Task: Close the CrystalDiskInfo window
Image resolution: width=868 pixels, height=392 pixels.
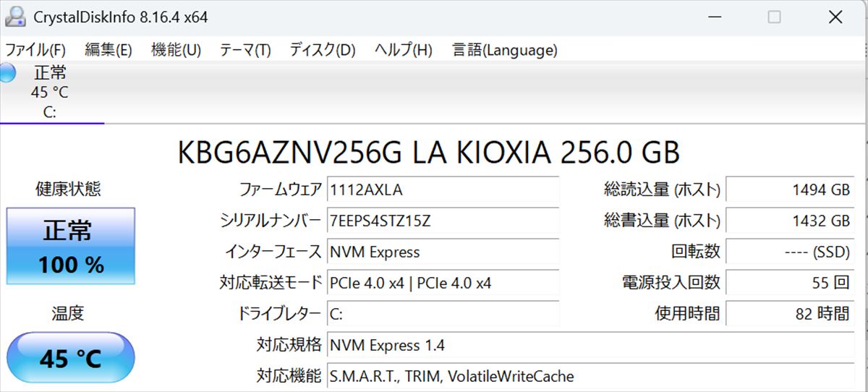Action: (836, 17)
